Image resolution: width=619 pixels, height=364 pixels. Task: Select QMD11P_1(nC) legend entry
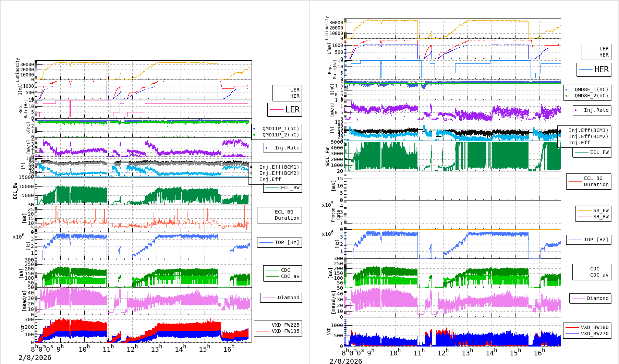pos(281,129)
